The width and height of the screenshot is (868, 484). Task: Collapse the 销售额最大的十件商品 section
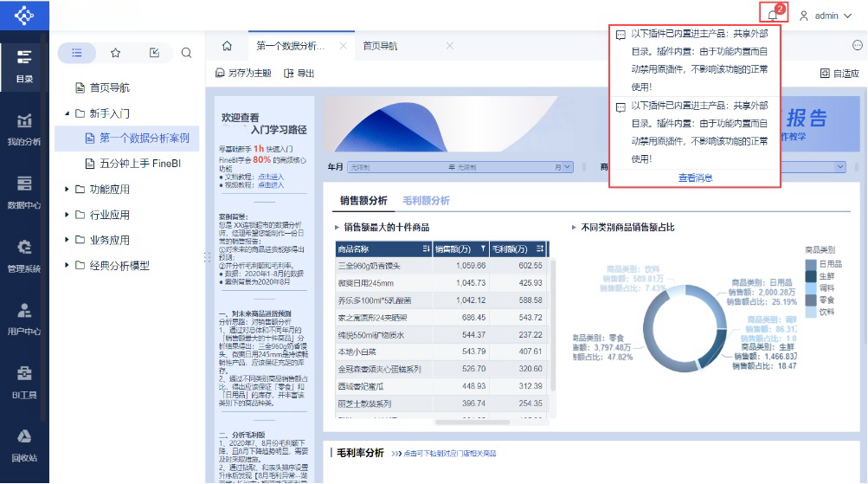pos(337,227)
